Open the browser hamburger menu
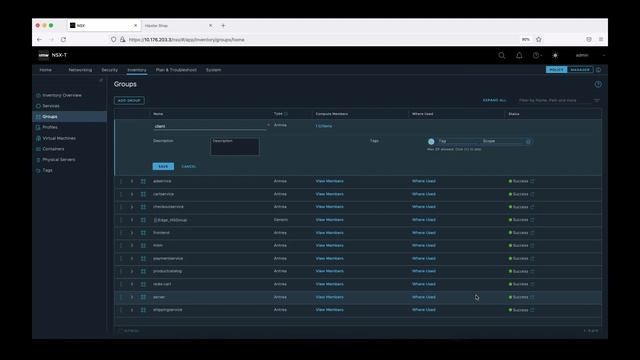Viewport: 640px width, 360px height. click(x=601, y=40)
